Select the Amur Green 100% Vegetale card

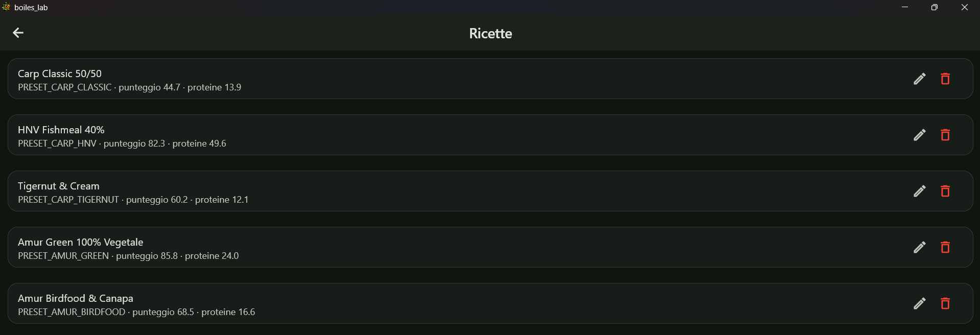pyautogui.click(x=490, y=247)
